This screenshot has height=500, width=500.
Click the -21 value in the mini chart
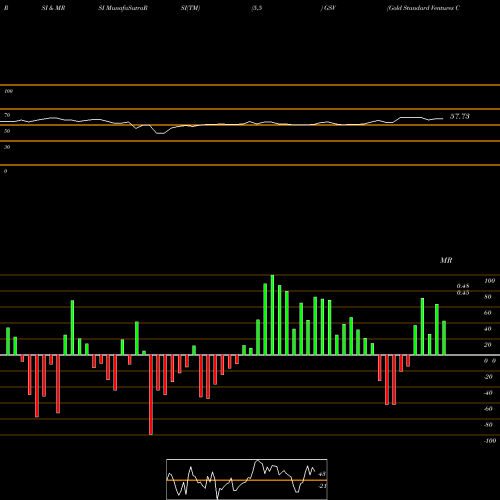click(322, 486)
